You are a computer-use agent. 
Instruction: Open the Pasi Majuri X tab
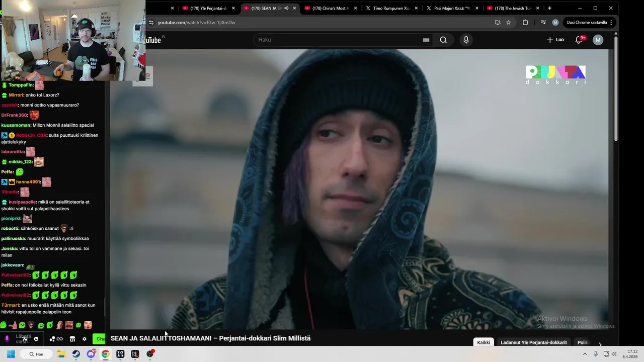click(452, 8)
